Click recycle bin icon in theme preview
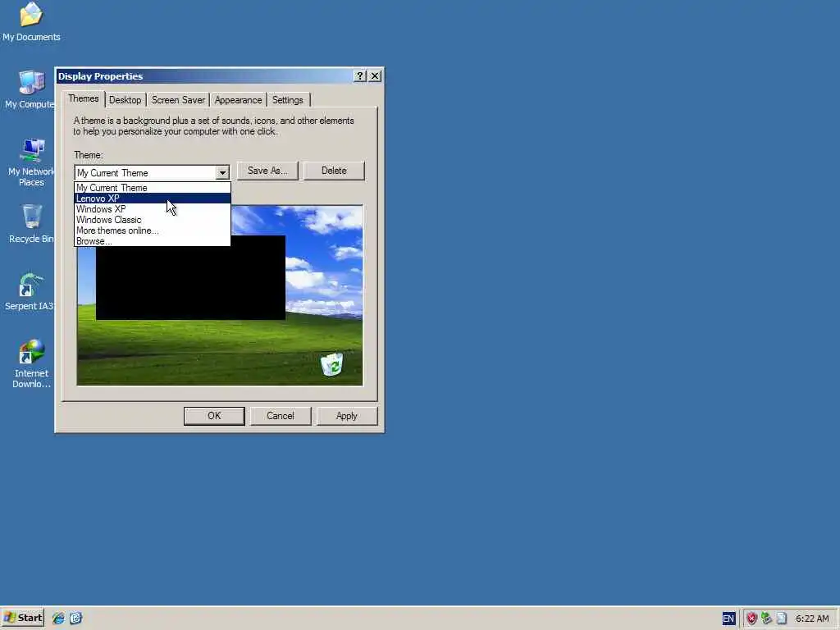840x630 pixels. tap(331, 364)
